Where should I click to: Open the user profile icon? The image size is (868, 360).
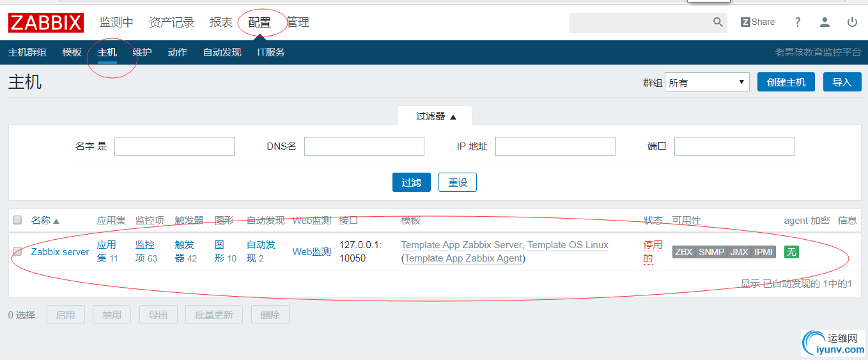tap(825, 22)
